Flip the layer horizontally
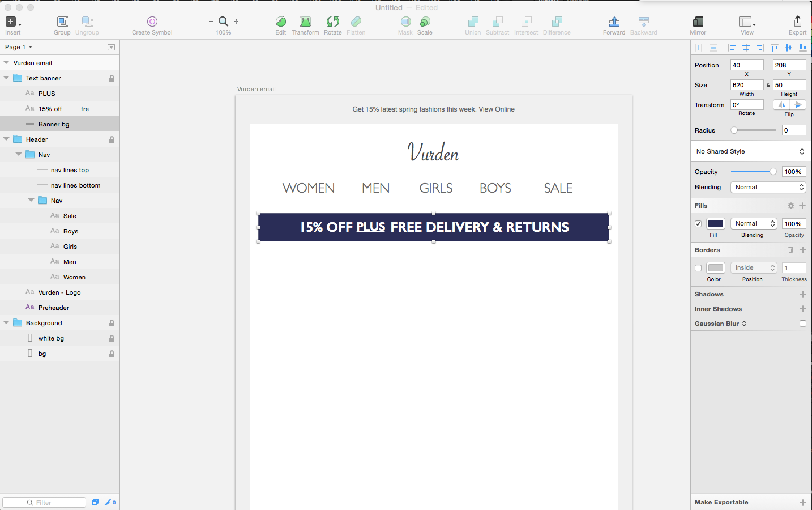Screen dimensions: 812x510 point(781,105)
